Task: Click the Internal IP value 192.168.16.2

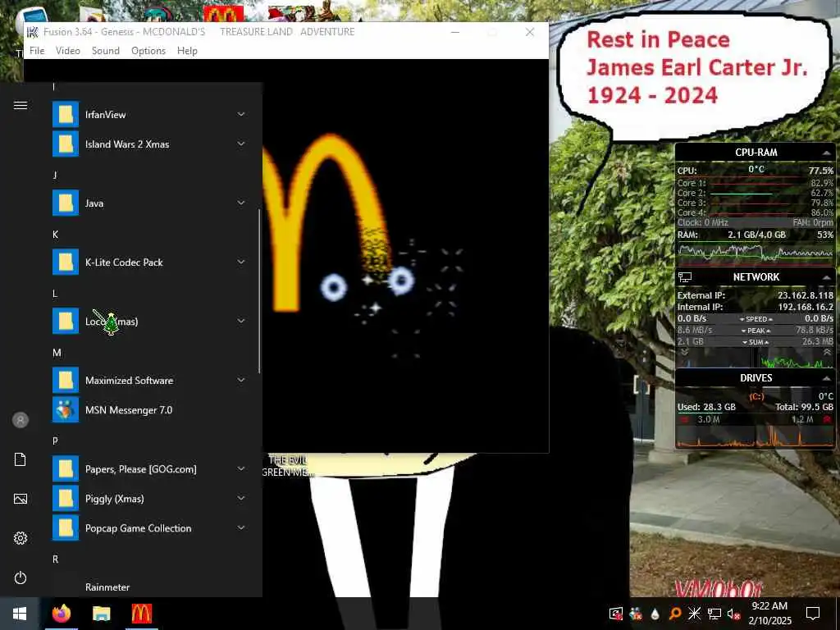Action: (x=806, y=307)
